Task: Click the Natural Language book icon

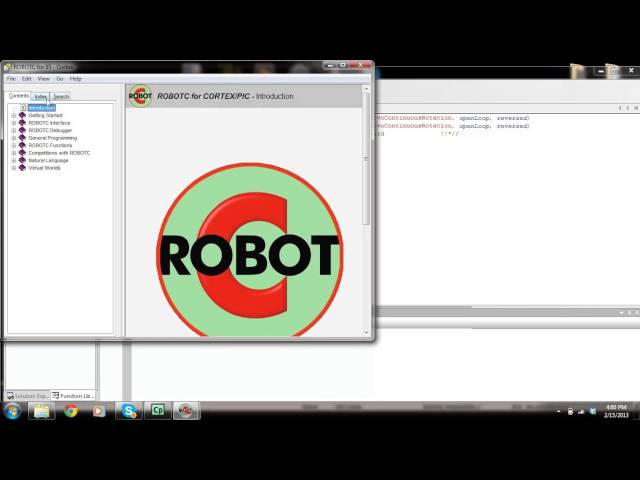Action: [x=22, y=160]
